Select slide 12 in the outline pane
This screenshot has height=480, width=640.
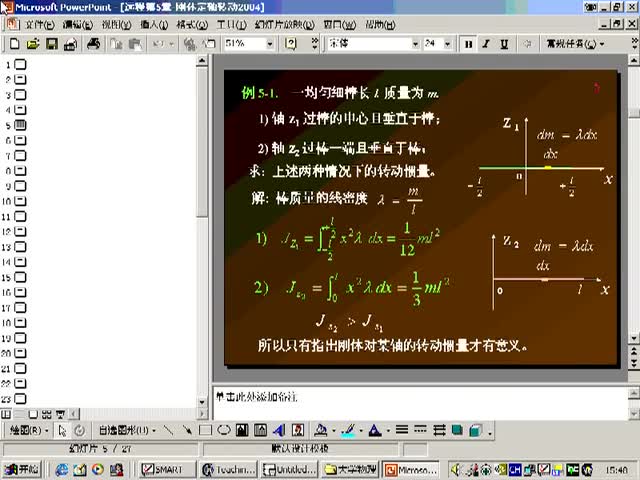tap(20, 231)
